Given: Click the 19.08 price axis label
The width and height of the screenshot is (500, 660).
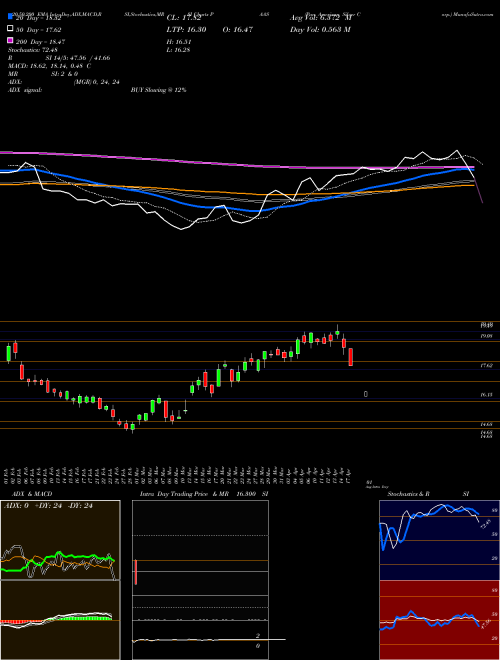Looking at the screenshot, I should click(x=487, y=336).
